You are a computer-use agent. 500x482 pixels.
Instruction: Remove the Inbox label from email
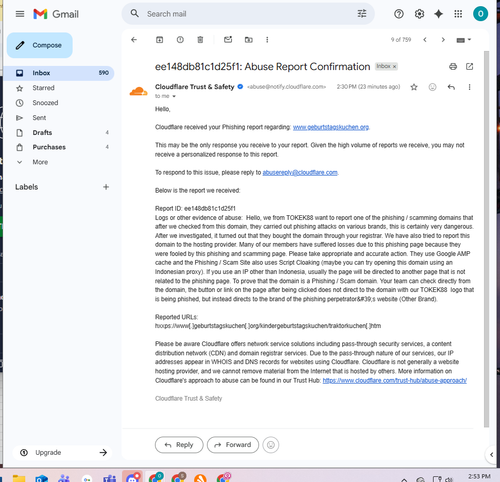[394, 67]
